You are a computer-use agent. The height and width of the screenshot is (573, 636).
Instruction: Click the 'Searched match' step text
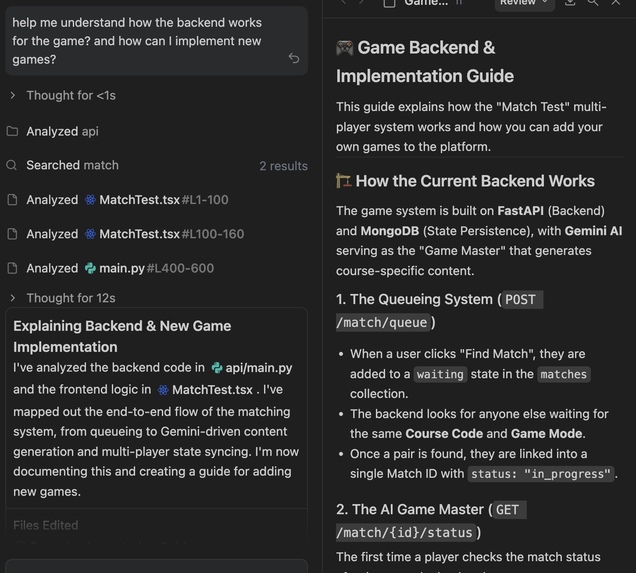(x=73, y=165)
